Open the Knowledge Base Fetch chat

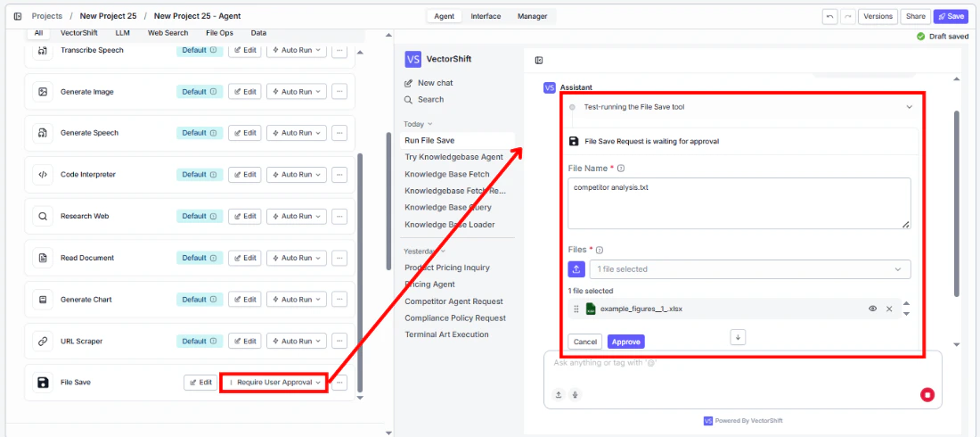tap(447, 174)
